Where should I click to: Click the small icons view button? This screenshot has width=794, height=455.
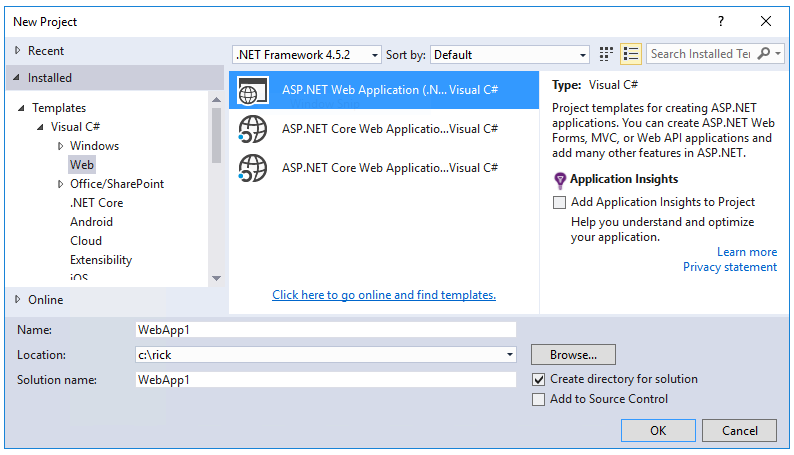click(606, 54)
